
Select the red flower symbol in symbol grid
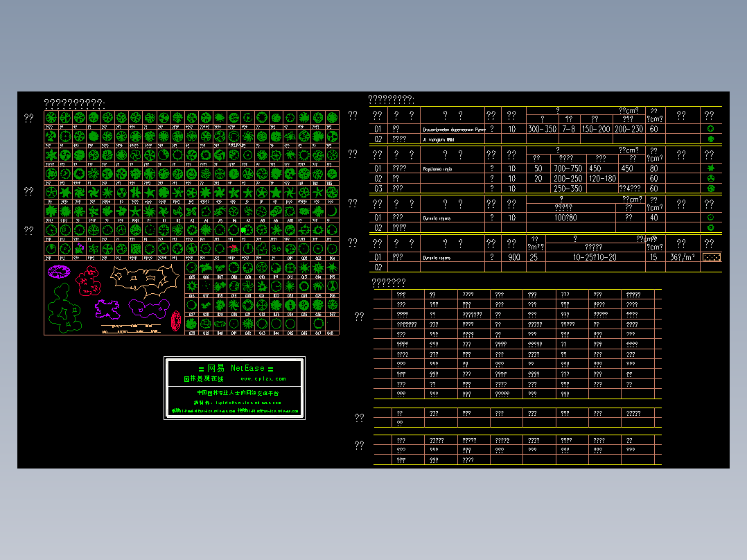234,248
